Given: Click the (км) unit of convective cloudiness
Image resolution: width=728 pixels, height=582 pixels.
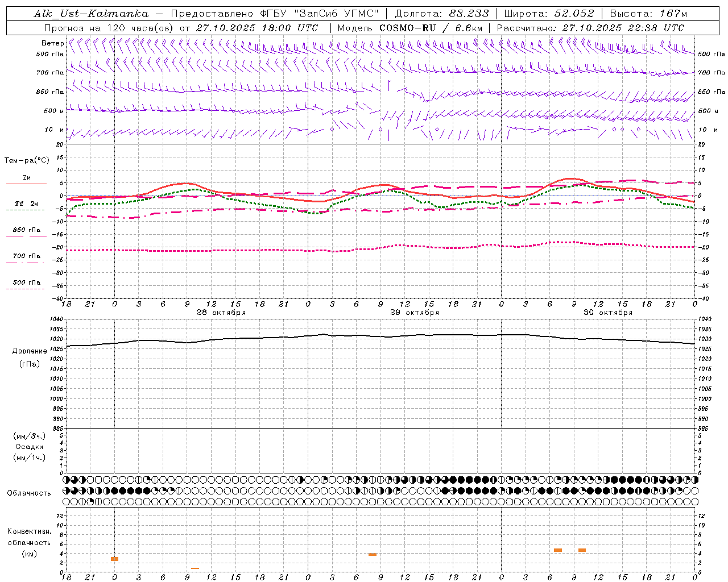Looking at the screenshot, I should 30,554.
